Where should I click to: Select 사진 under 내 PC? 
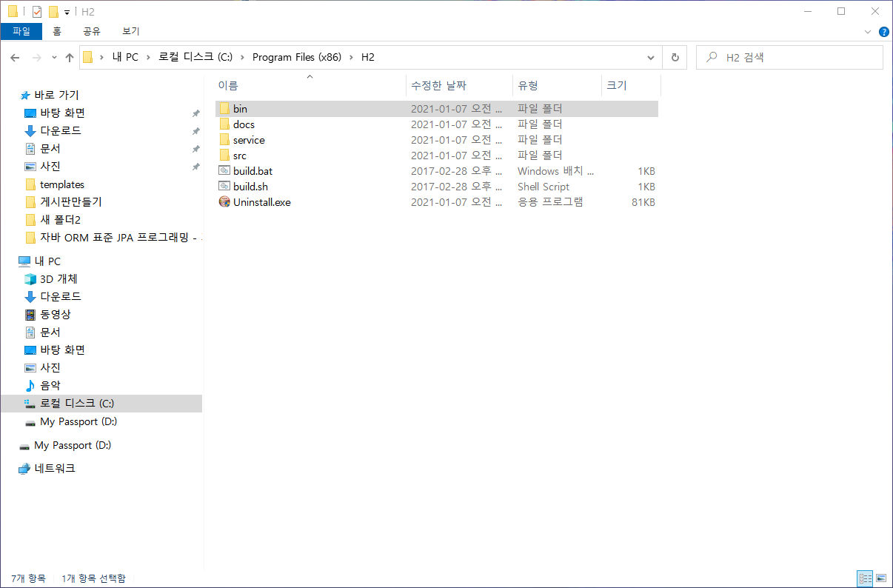pos(50,368)
